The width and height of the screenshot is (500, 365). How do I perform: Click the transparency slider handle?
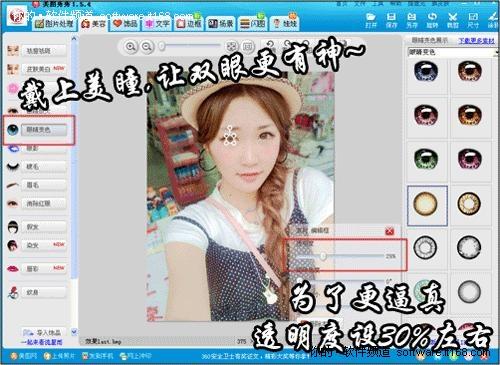pos(323,256)
